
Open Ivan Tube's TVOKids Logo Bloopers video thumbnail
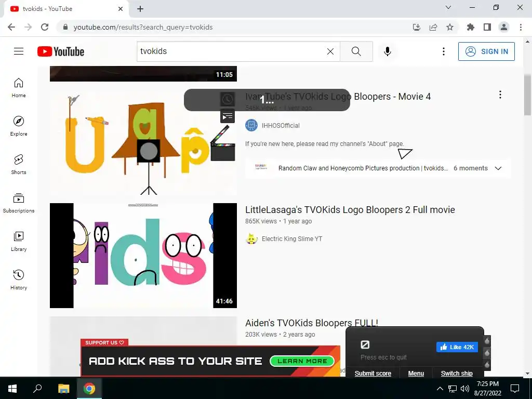(x=143, y=142)
